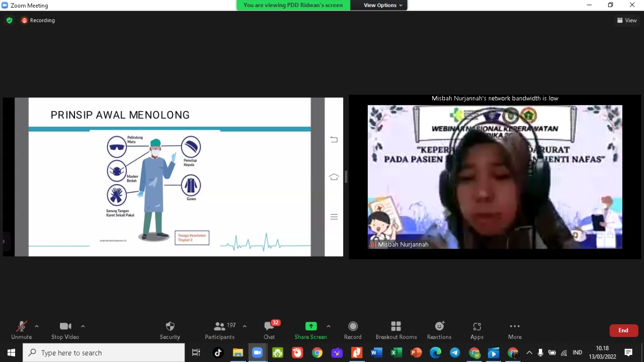Open the View layout menu
This screenshot has width=644, height=362.
pos(627,21)
